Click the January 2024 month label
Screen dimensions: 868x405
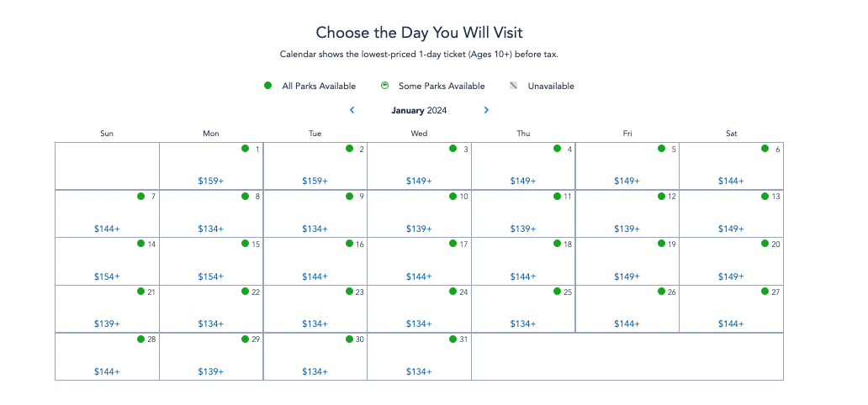(x=419, y=110)
